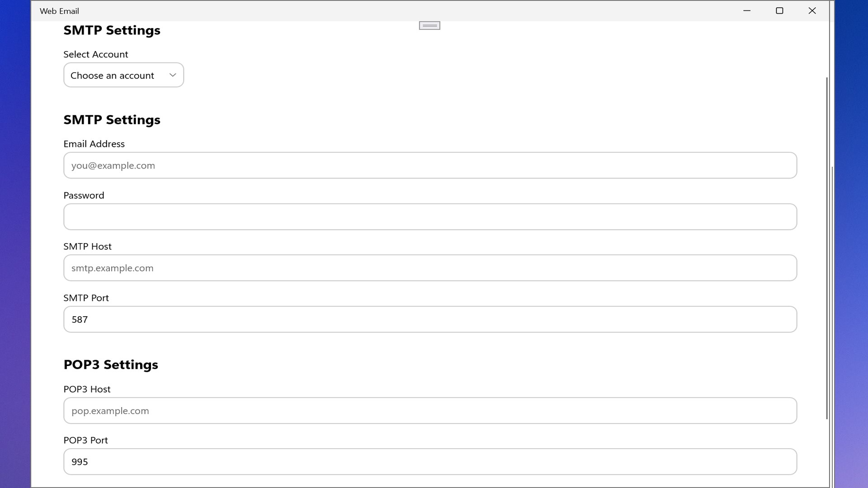Select the smtp.example.com host field
Screen dimensions: 868x488
click(x=430, y=268)
